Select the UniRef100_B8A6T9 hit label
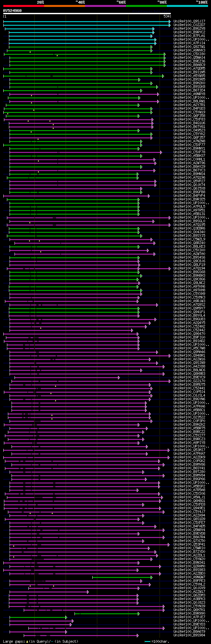The height and width of the screenshot is (644, 211). click(x=189, y=632)
